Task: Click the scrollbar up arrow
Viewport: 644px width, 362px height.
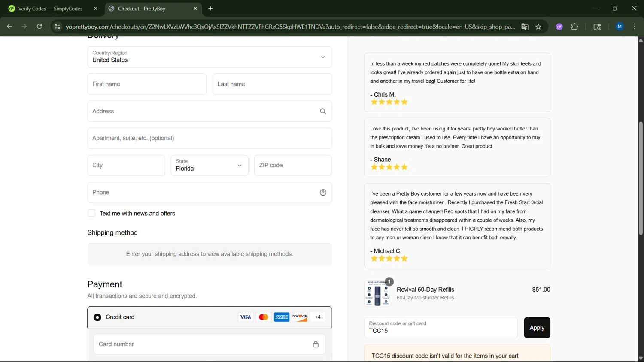Action: point(641,40)
